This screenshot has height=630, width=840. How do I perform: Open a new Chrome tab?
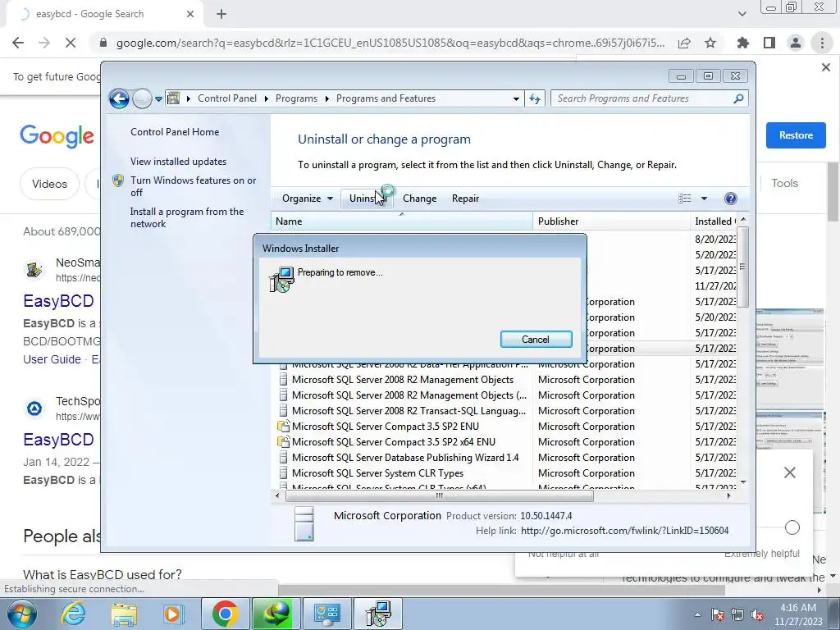[221, 14]
